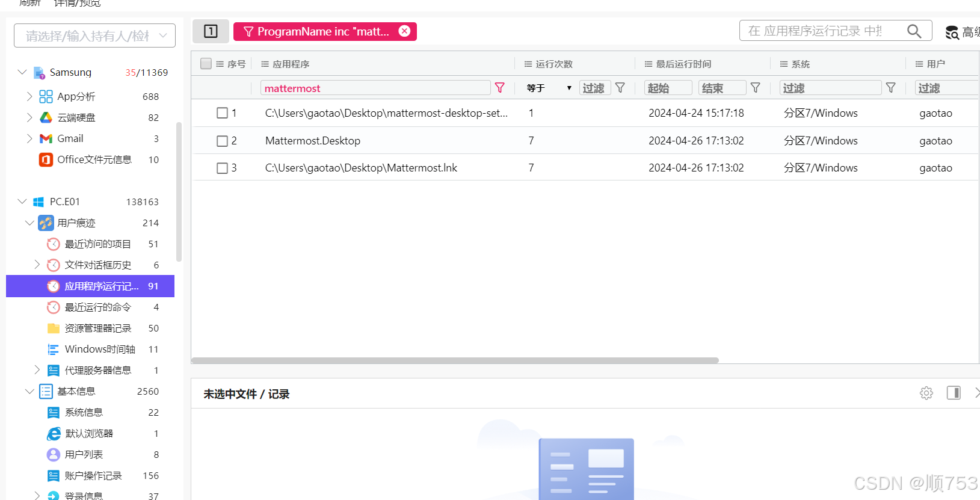The height and width of the screenshot is (500, 980).
Task: Click the 结束 end date field
Action: (722, 88)
